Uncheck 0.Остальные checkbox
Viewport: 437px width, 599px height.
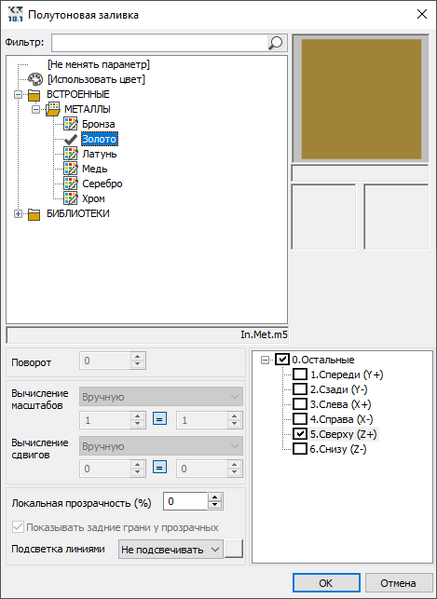[282, 359]
